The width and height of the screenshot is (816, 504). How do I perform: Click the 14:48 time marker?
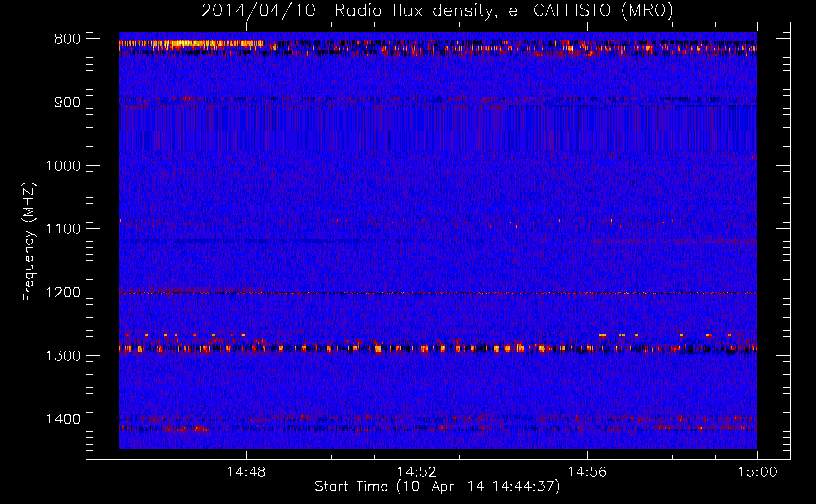click(x=246, y=472)
